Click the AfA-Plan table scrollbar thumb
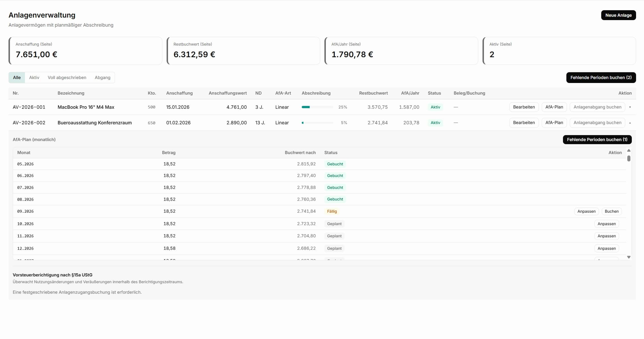644x339 pixels. 629,158
